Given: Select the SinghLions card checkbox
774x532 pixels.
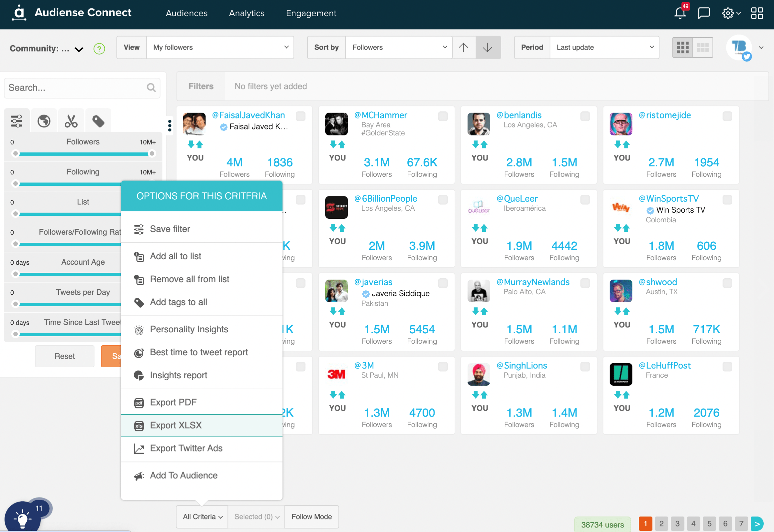Looking at the screenshot, I should coord(585,366).
